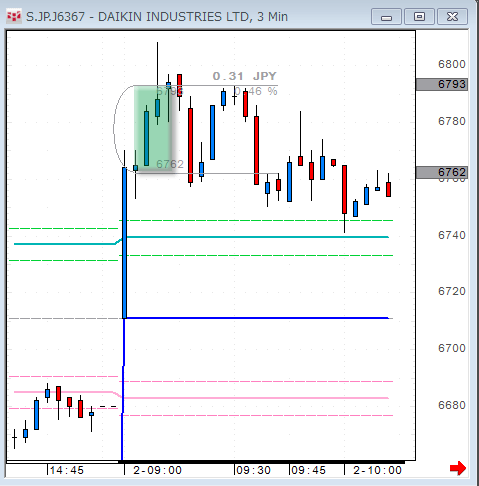Click the 2-09:00 time axis label
This screenshot has width=479, height=486.
click(157, 470)
